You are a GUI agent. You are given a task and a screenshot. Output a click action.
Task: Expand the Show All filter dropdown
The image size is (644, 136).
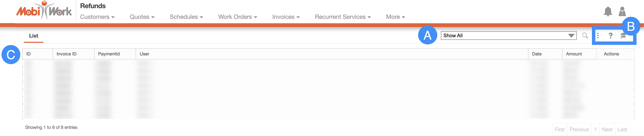coord(508,36)
